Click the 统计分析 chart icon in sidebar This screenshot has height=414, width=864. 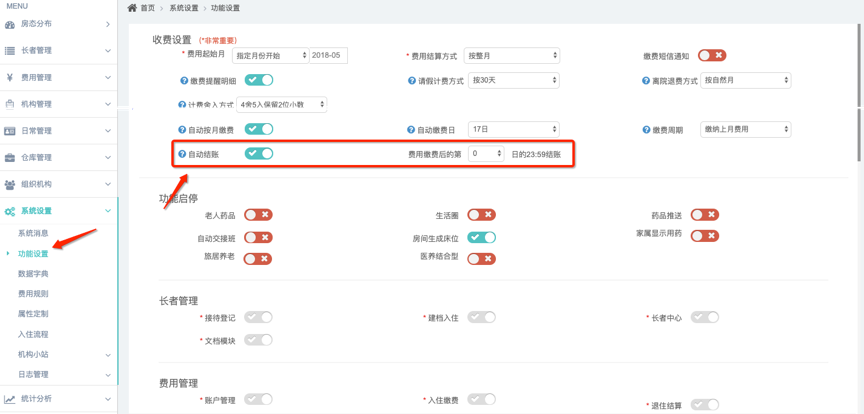(x=9, y=398)
